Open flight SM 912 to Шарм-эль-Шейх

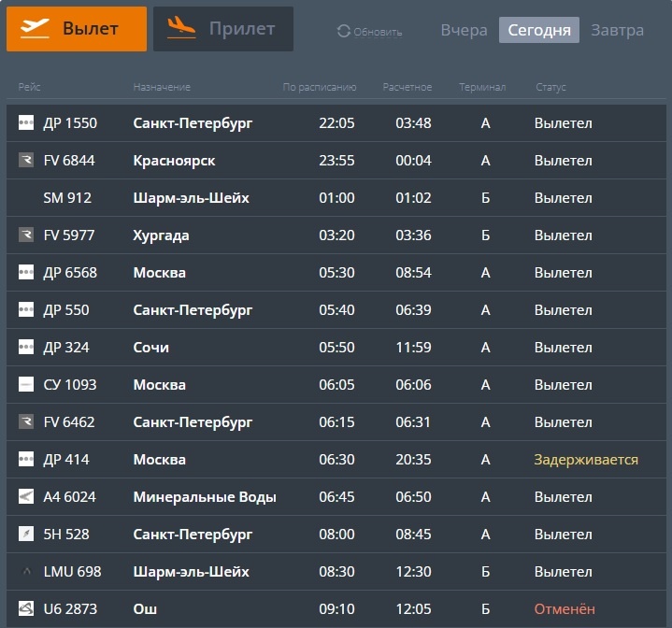click(336, 197)
